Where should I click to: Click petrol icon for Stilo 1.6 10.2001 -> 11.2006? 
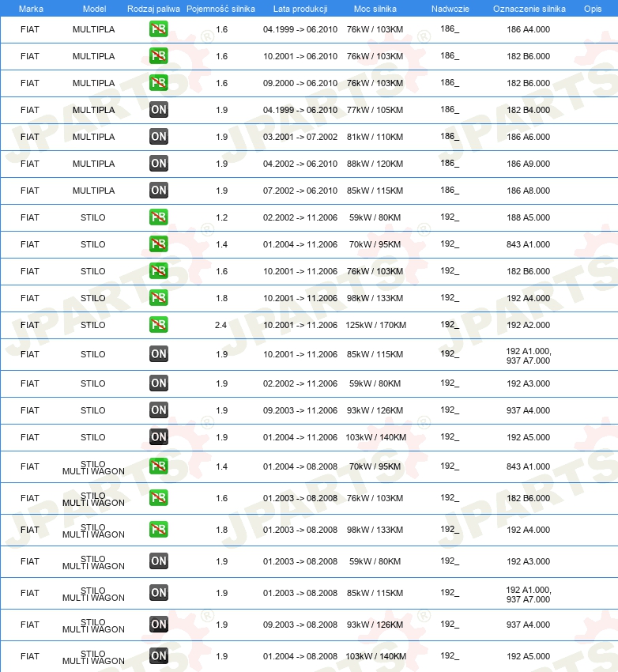coord(159,271)
